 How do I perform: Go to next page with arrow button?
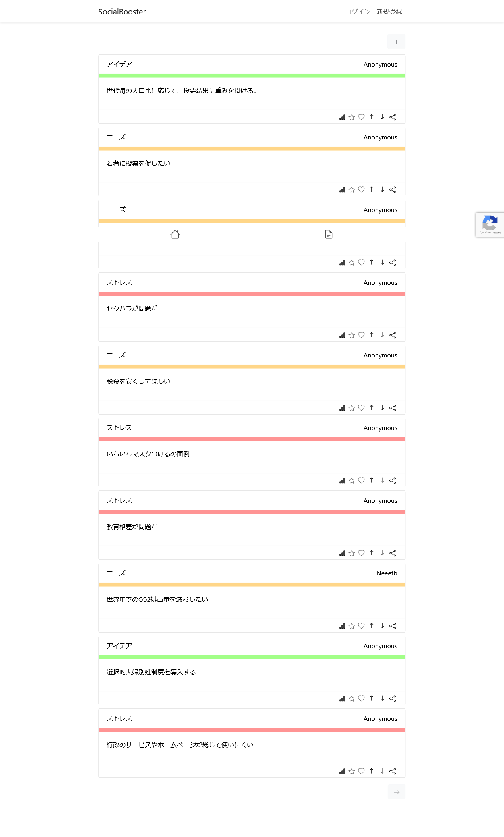coord(396,792)
